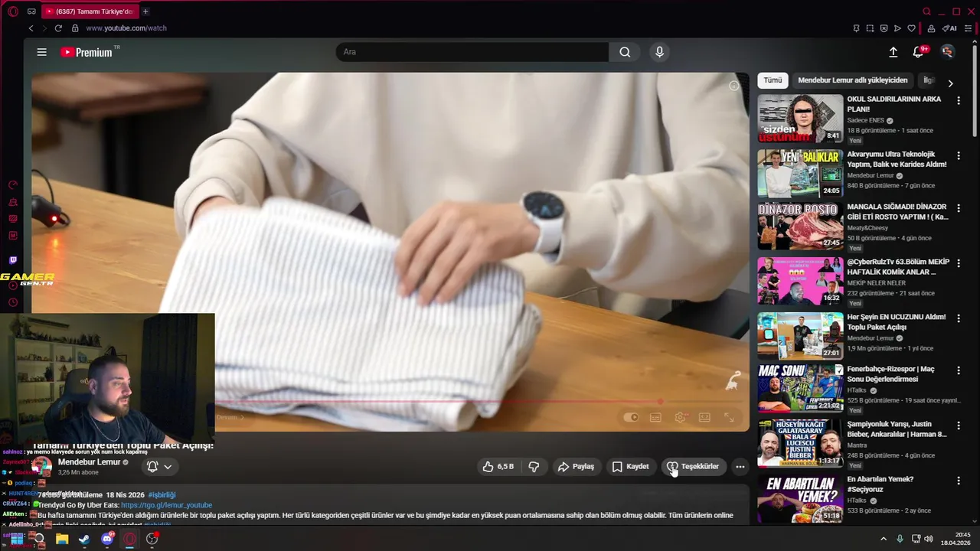Start voice search with microphone

coord(659,52)
